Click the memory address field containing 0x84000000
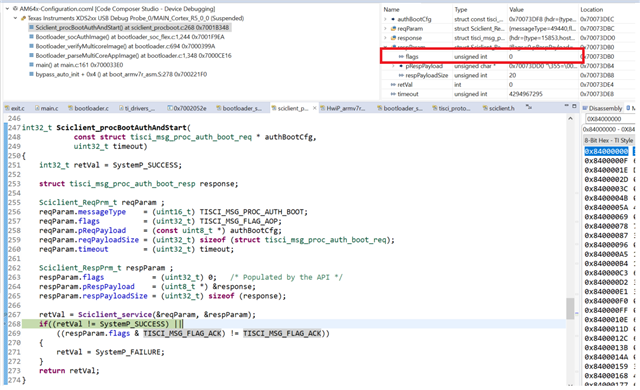Screen dimensions: 640x390 [610, 119]
